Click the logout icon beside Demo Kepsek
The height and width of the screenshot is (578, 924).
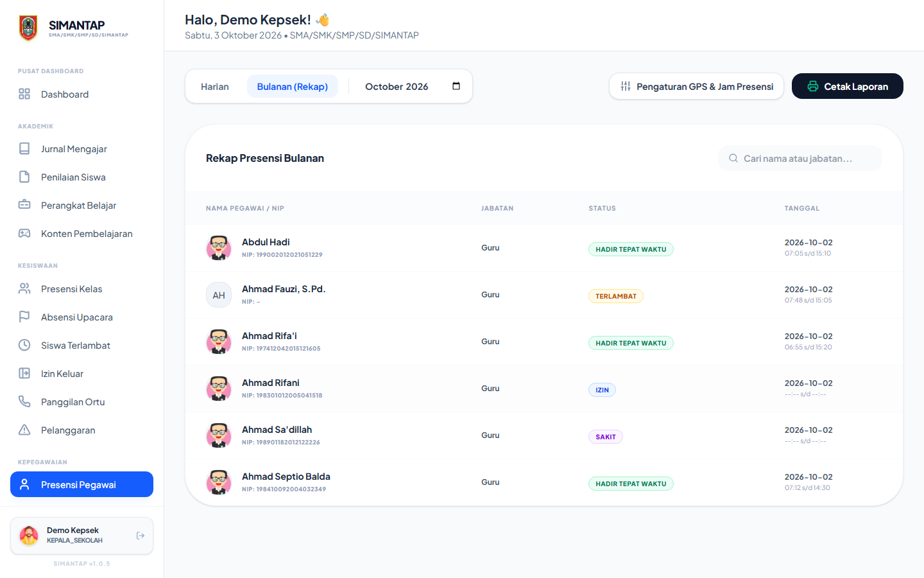[x=141, y=536]
